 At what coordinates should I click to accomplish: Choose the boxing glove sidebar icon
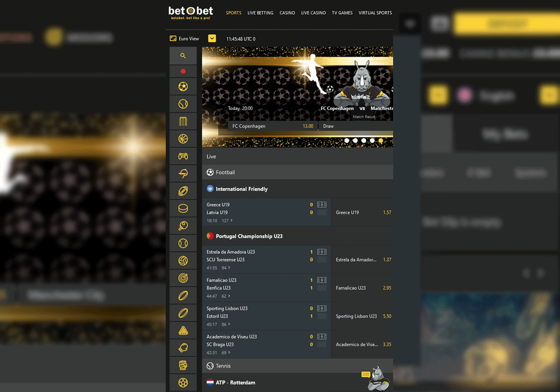[x=183, y=348]
